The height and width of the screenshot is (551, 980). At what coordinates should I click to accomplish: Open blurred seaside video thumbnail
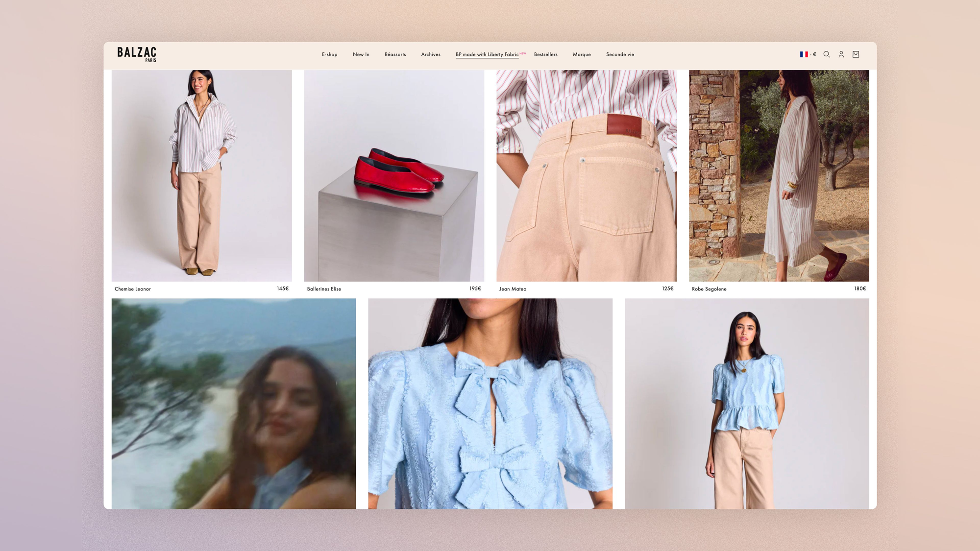234,404
